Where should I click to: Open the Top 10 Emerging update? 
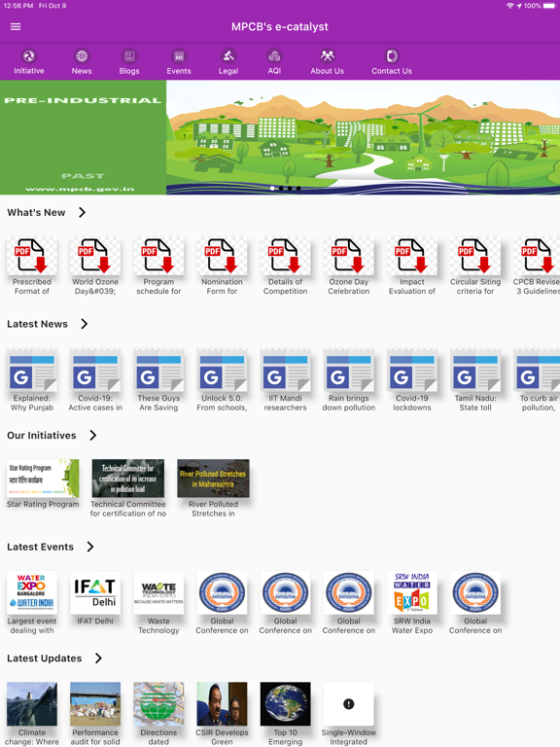285,704
